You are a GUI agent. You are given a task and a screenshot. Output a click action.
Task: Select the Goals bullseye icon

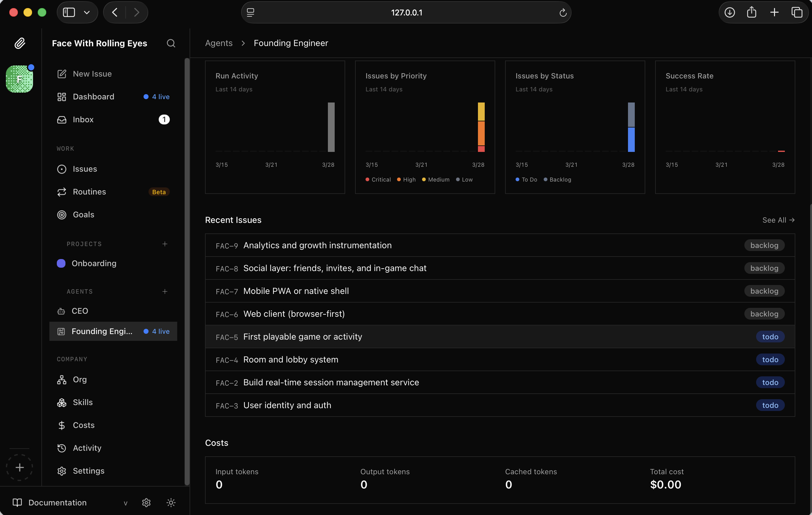(61, 215)
